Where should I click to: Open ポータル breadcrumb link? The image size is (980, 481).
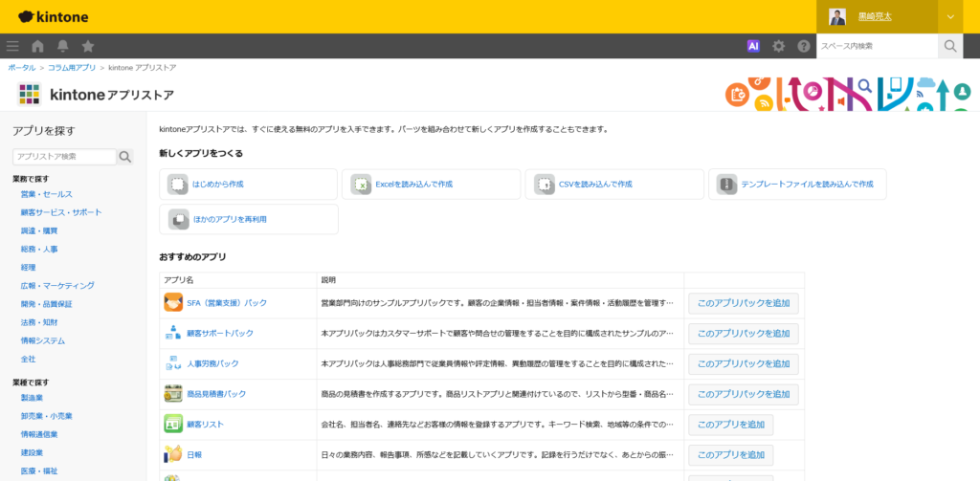21,67
